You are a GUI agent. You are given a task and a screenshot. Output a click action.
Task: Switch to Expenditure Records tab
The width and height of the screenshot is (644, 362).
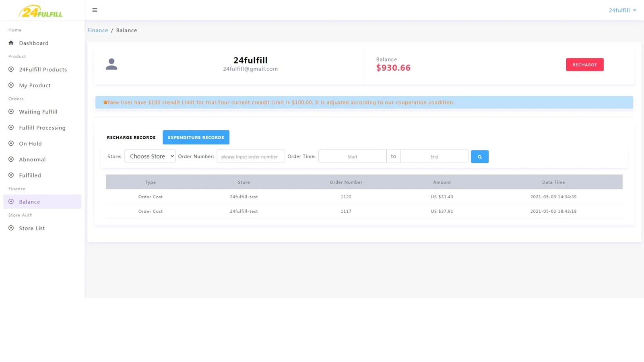click(196, 137)
